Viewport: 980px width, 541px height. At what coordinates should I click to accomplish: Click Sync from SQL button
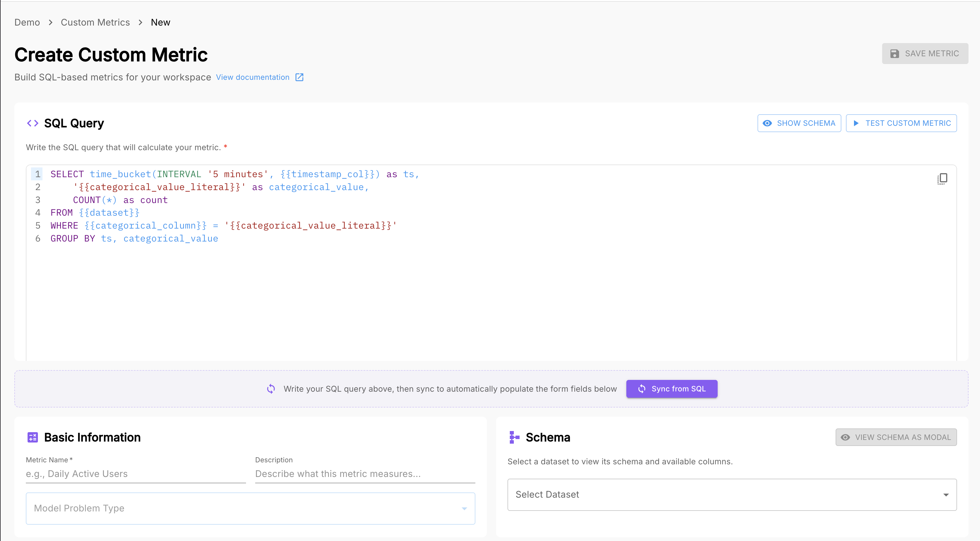(x=672, y=389)
